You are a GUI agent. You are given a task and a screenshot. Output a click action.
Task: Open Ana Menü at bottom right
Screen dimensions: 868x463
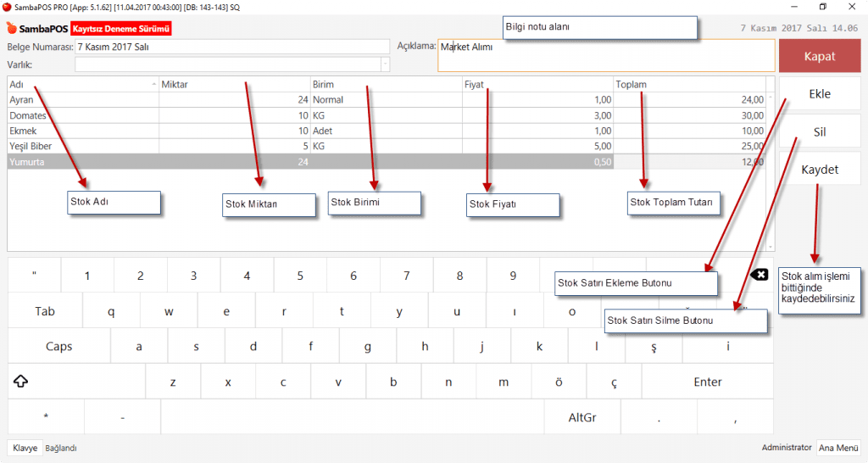coord(838,448)
